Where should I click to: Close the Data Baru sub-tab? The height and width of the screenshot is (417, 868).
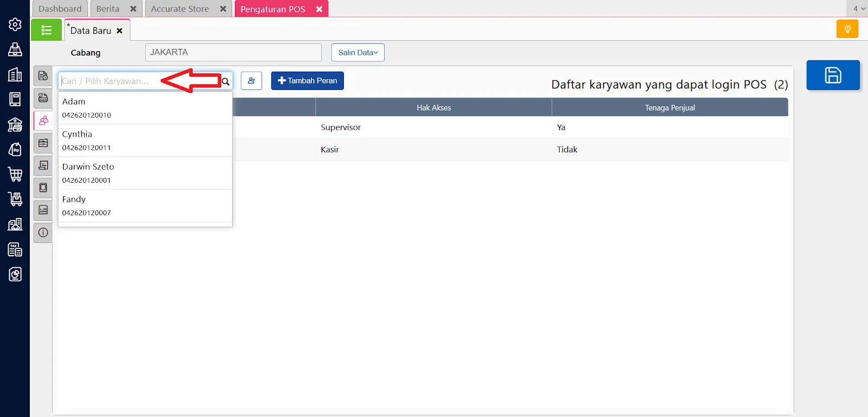pos(119,31)
